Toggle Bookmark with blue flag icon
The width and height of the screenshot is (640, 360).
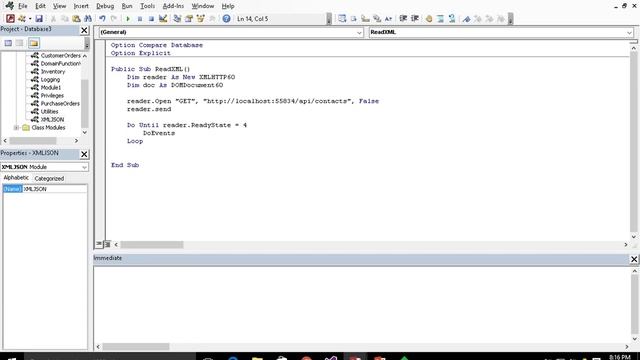[466, 19]
